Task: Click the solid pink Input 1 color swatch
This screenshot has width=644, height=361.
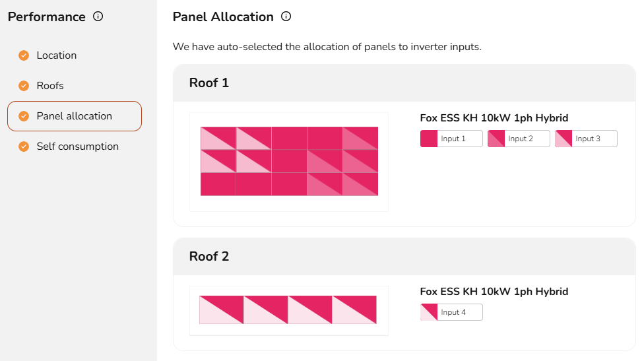Action: pyautogui.click(x=429, y=139)
